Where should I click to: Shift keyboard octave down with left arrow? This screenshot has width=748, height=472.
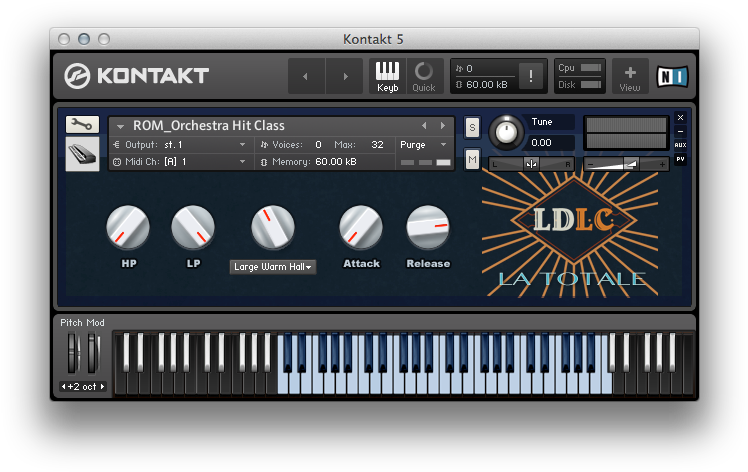click(x=63, y=387)
